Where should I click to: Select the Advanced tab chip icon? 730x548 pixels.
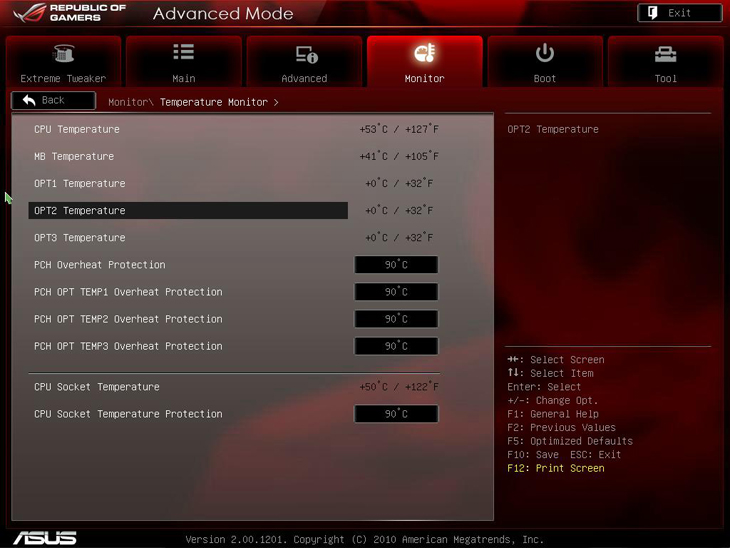point(305,54)
